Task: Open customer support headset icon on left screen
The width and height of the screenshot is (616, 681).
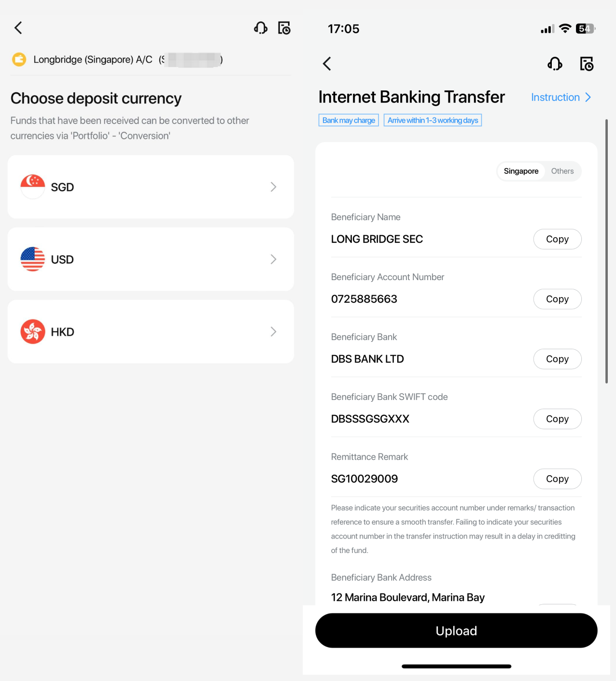Action: pyautogui.click(x=261, y=28)
